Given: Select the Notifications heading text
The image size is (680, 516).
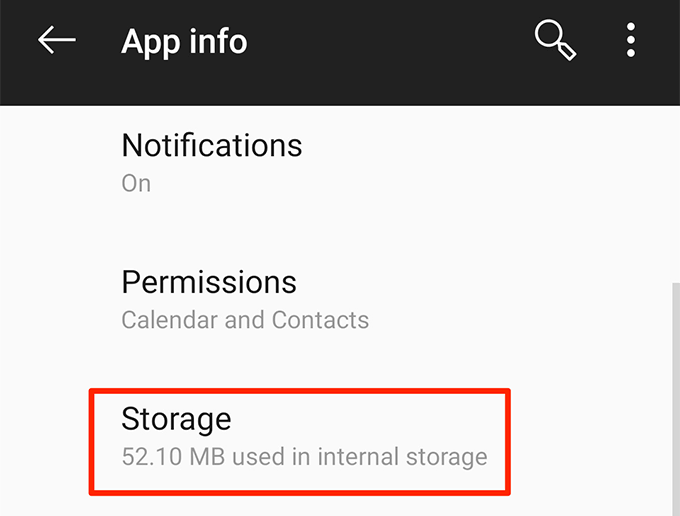Looking at the screenshot, I should (x=211, y=146).
